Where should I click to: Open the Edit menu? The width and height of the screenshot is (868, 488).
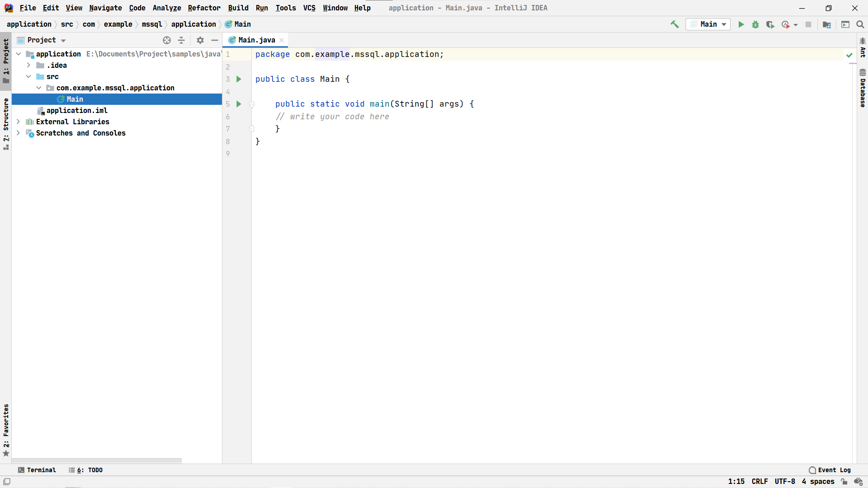pyautogui.click(x=51, y=8)
